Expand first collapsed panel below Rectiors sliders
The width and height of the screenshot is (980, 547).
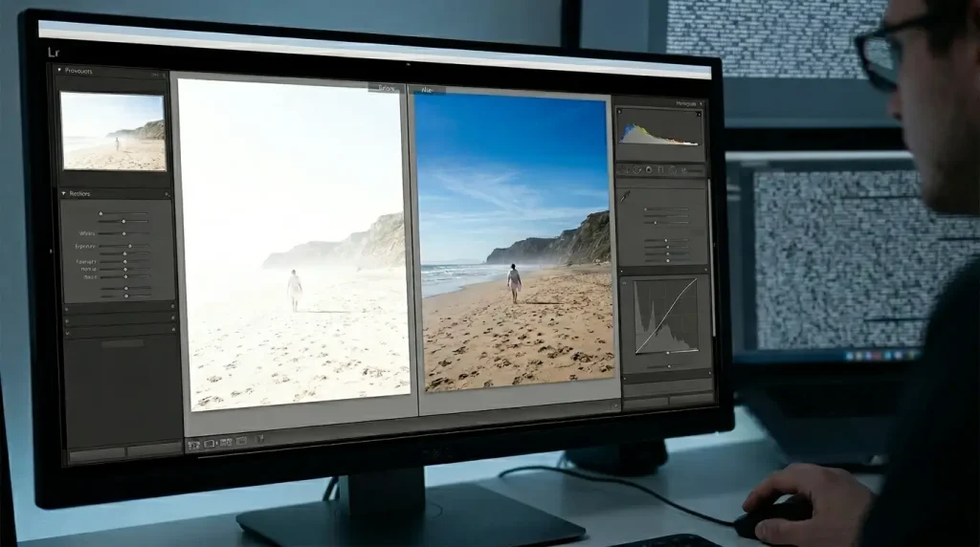[66, 309]
